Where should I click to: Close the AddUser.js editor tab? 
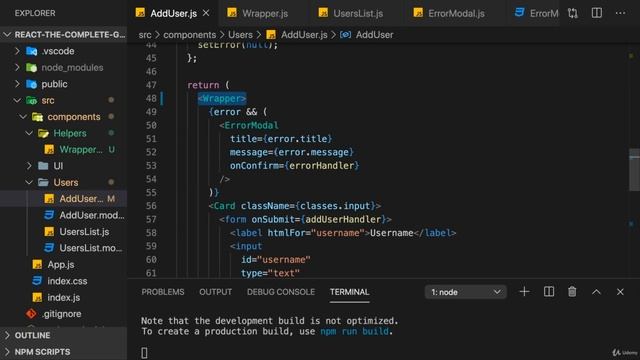point(206,13)
